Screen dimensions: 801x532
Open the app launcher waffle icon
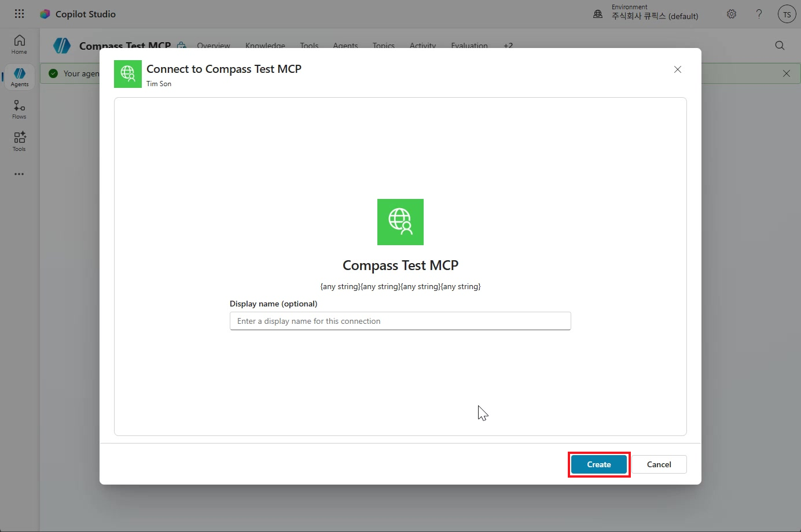click(19, 14)
